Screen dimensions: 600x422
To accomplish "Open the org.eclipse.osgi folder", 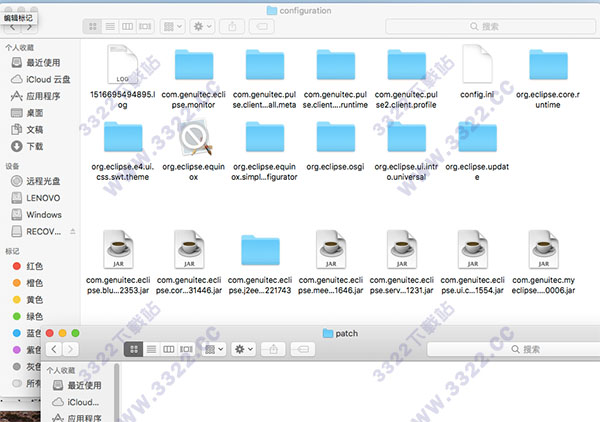I will (336, 137).
